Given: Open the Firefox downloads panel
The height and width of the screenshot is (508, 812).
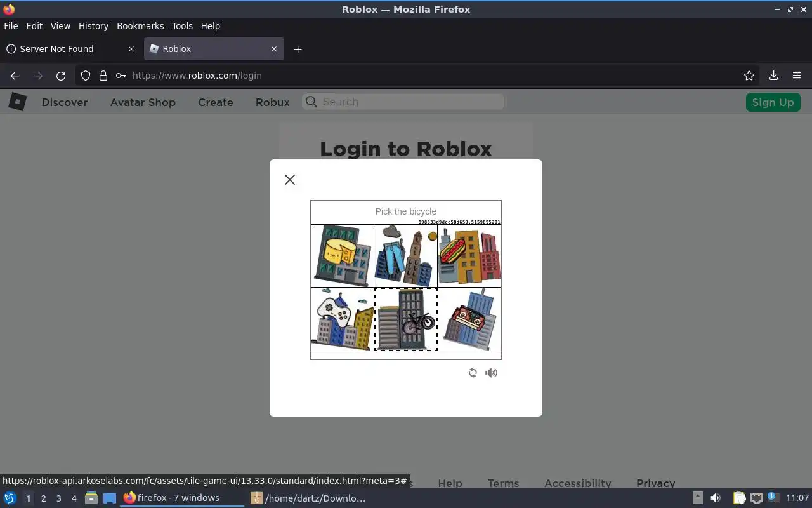Looking at the screenshot, I should click(773, 76).
